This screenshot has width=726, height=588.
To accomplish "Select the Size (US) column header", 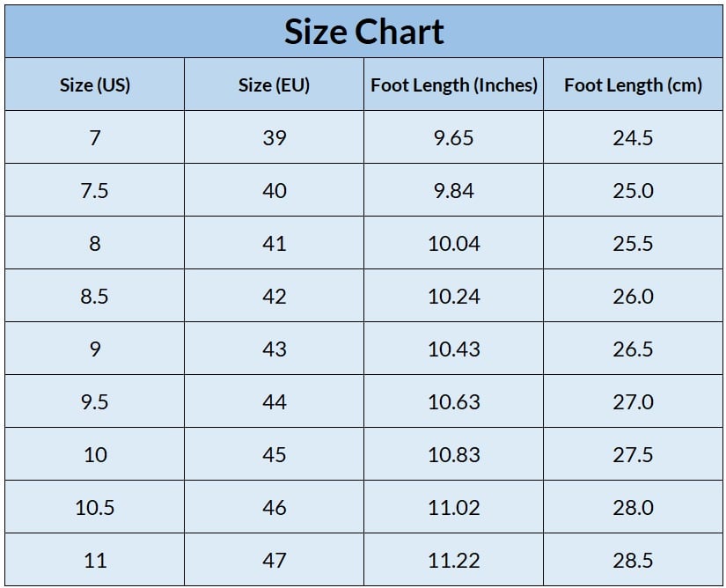I will coord(95,85).
